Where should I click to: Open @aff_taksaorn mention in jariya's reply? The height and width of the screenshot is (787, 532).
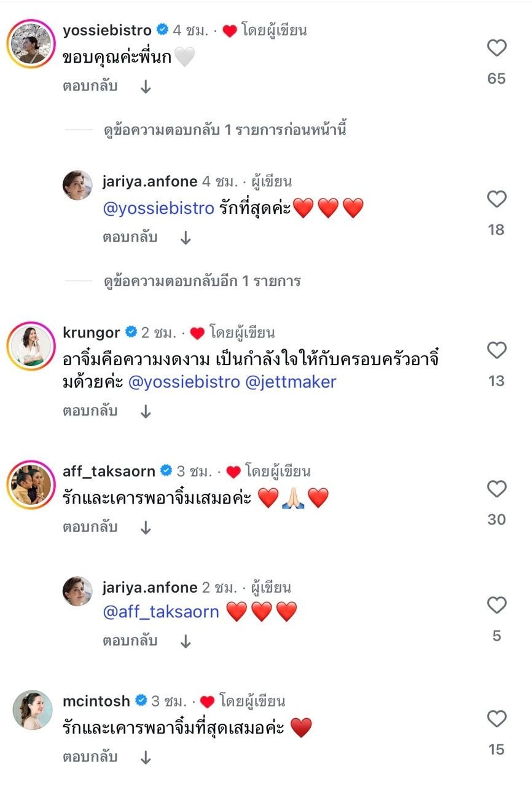pyautogui.click(x=161, y=612)
